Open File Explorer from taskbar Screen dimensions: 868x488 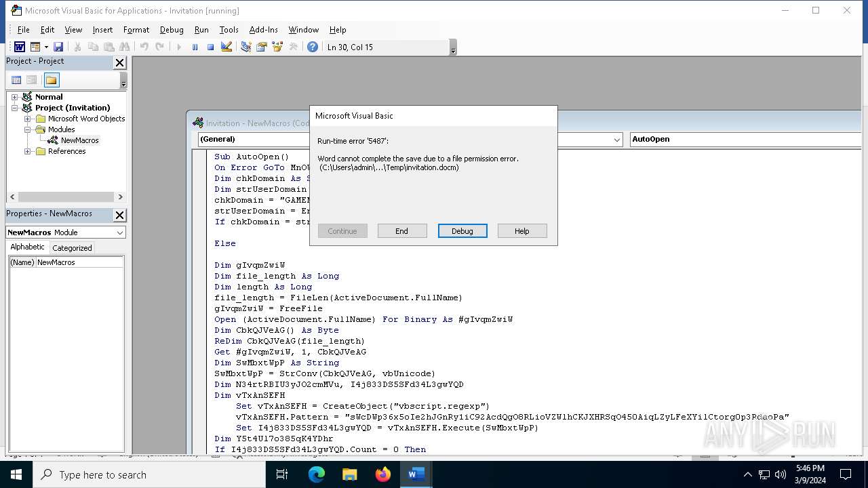[350, 474]
